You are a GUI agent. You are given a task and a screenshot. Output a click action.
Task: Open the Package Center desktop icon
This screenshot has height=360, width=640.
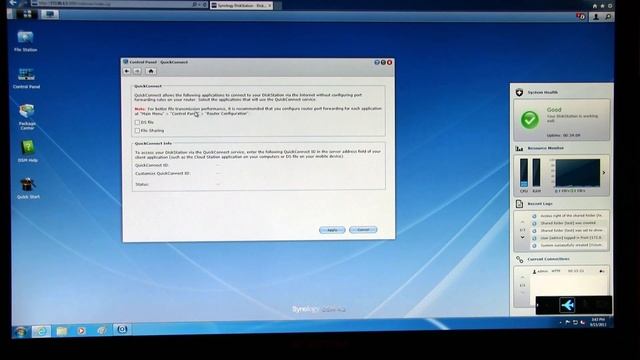27,117
